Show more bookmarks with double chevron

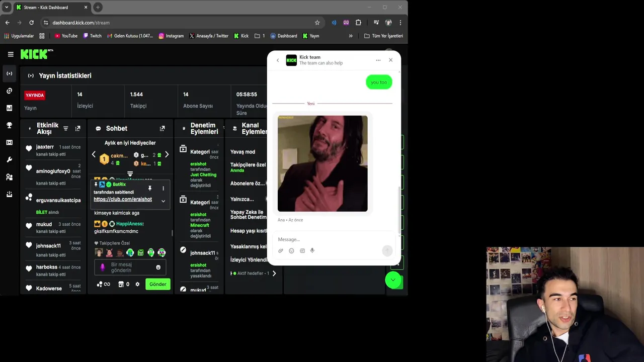coord(351,36)
